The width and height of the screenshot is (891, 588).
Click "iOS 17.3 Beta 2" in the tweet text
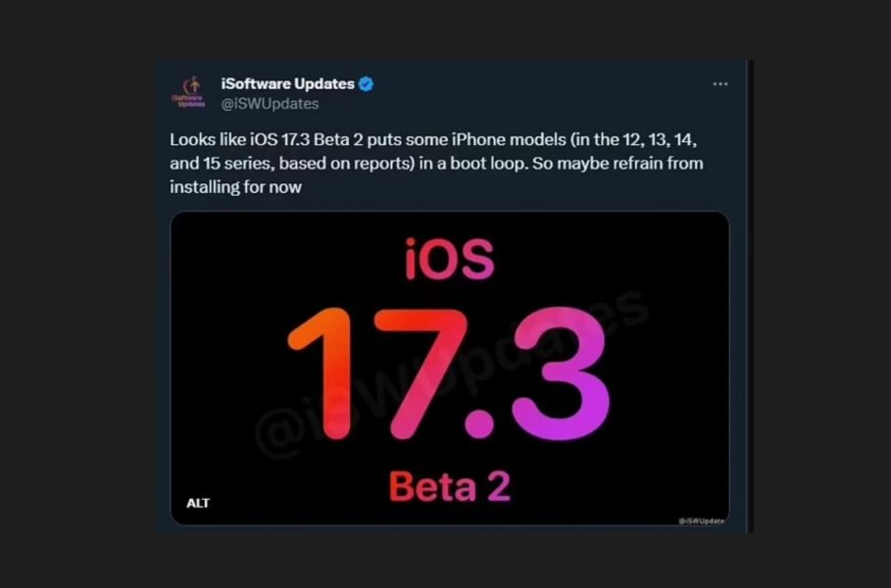click(x=306, y=140)
